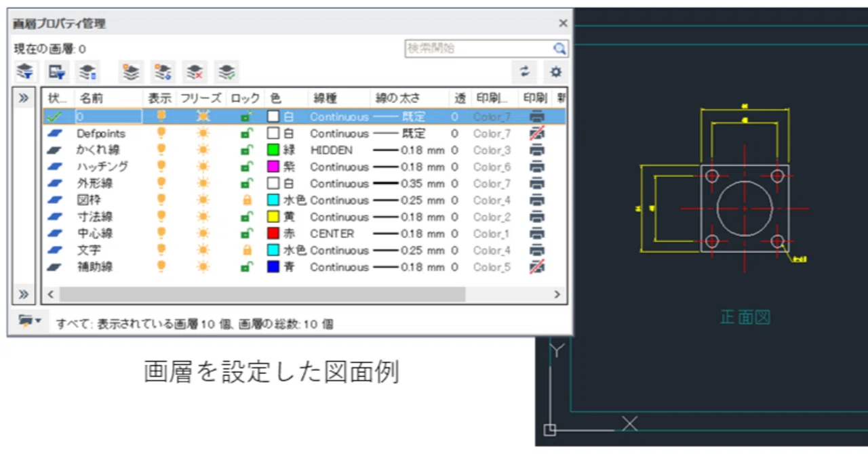Click the 正面図 label in the drawing
This screenshot has height=454, width=868.
745,317
